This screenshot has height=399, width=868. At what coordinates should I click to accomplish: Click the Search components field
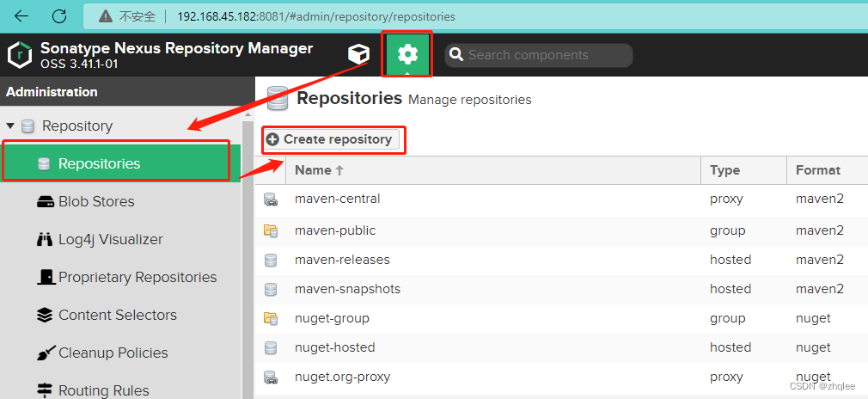pos(539,55)
